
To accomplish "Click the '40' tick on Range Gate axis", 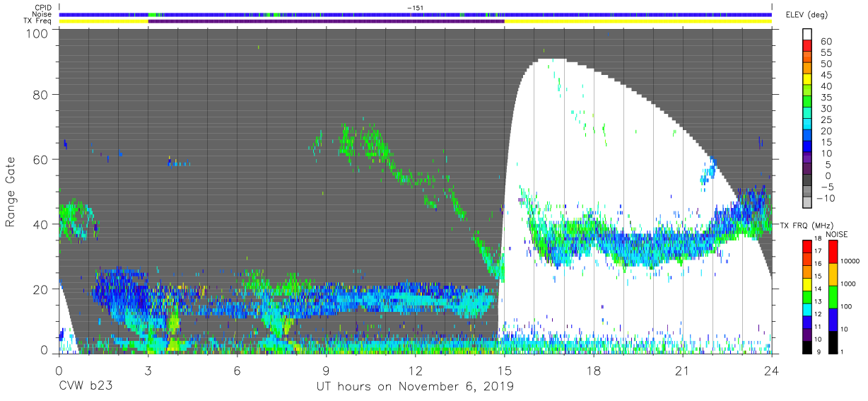I will click(42, 224).
